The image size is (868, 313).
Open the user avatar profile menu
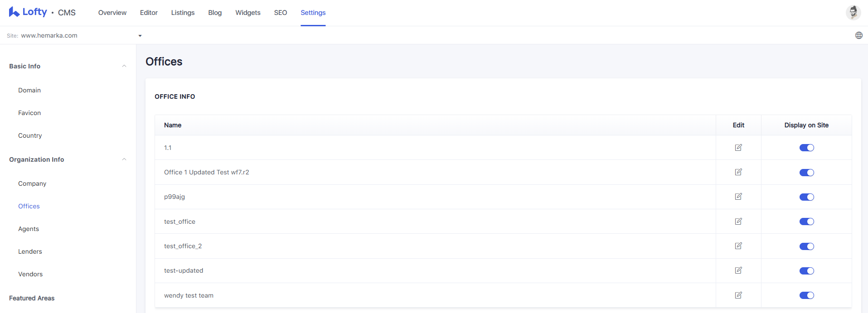pos(853,12)
